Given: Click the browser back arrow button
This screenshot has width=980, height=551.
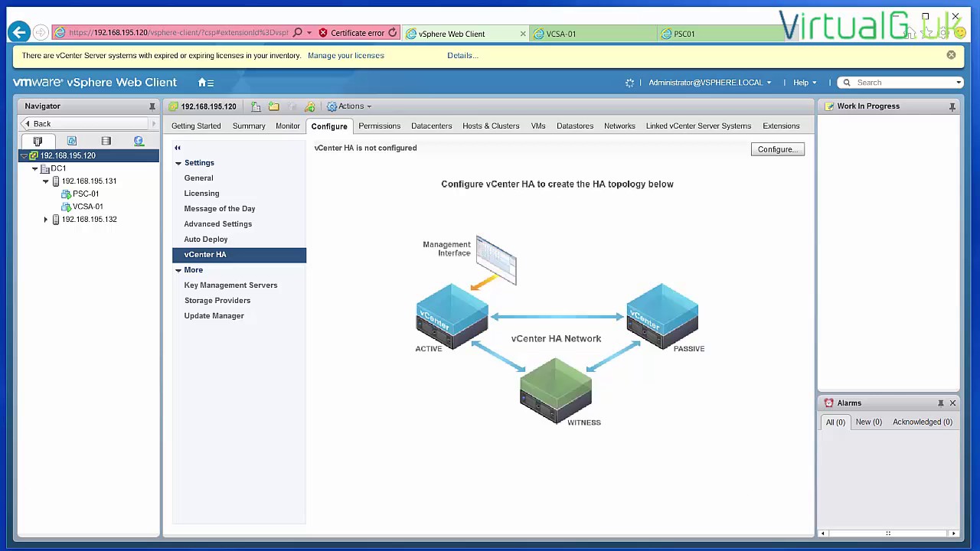Looking at the screenshot, I should coord(19,33).
